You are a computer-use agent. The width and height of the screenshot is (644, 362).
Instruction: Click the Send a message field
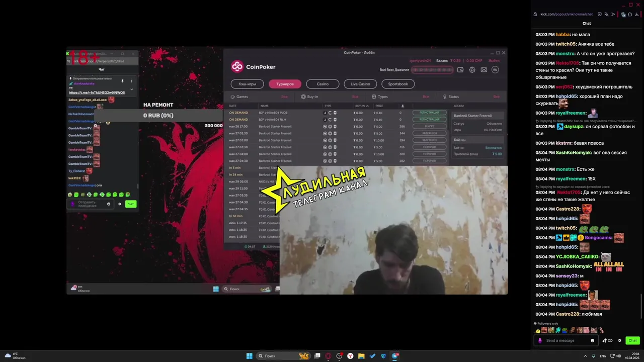coord(567,340)
